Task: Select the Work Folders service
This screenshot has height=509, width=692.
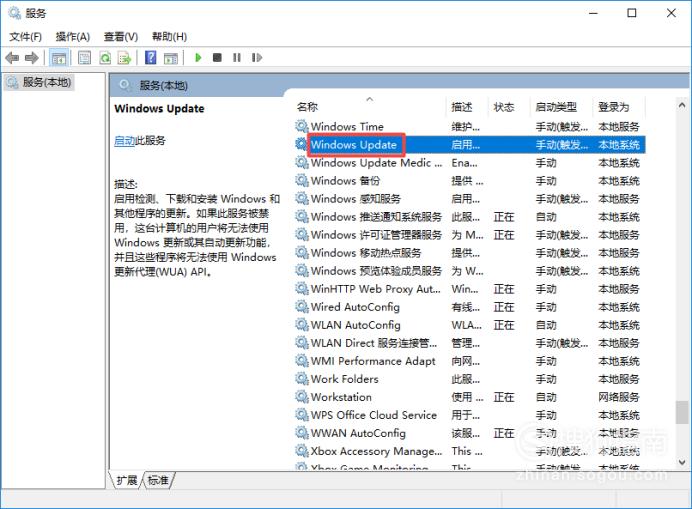Action: click(469, 379)
